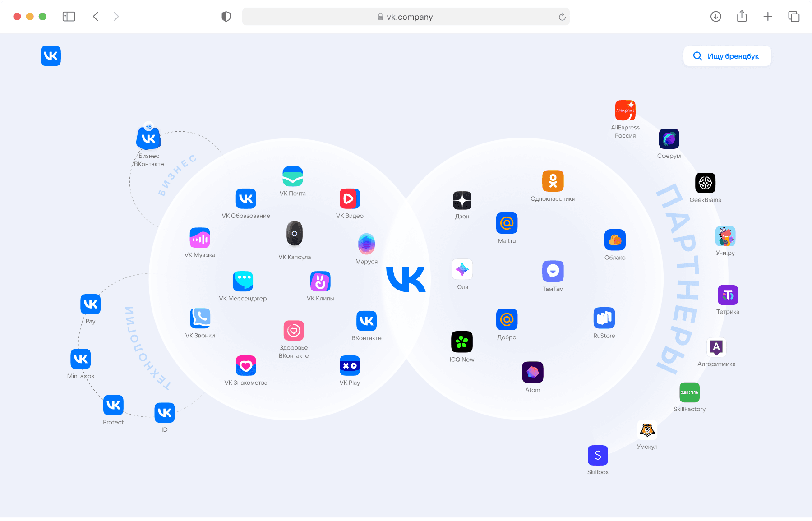Open the Алгоритмика icon

(x=716, y=347)
